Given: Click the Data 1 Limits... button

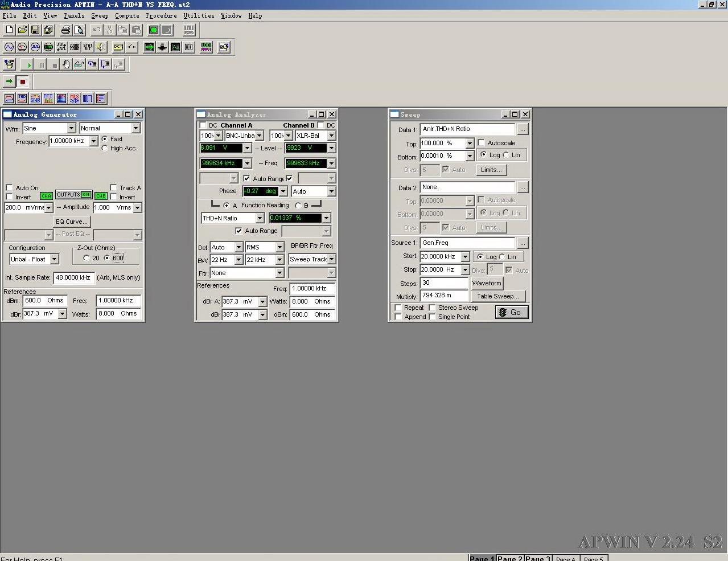Looking at the screenshot, I should [x=491, y=170].
